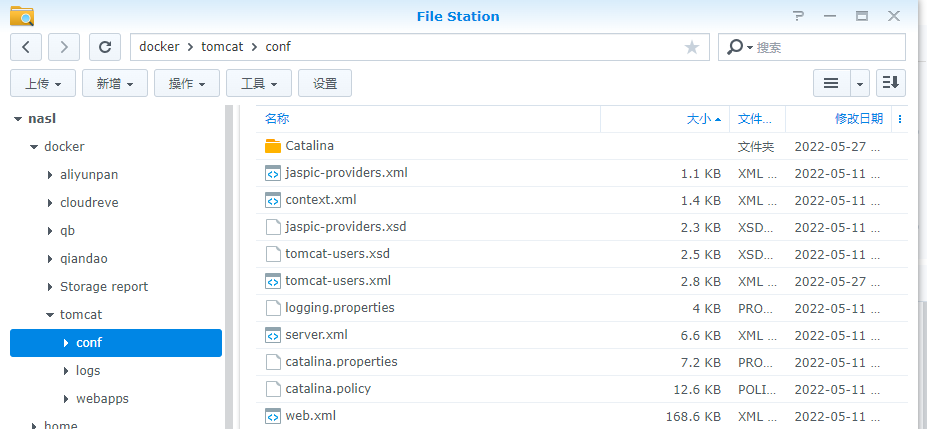Go back to previous folder

(26, 47)
